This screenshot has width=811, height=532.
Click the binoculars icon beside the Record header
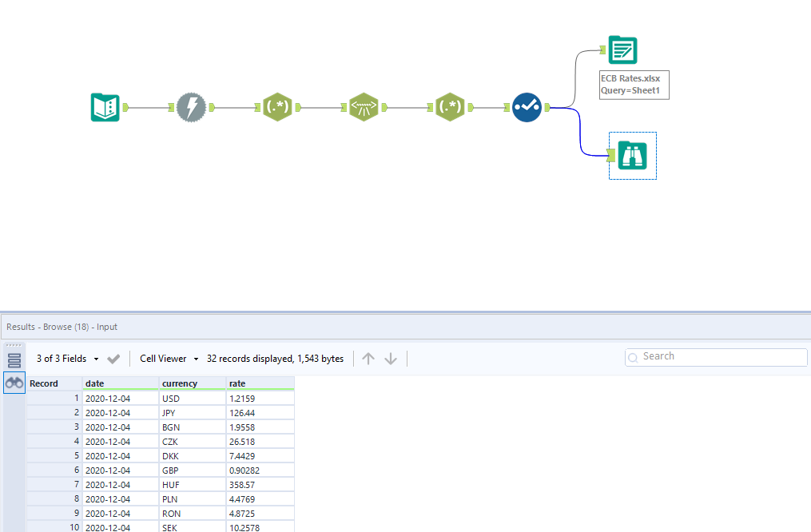(14, 383)
